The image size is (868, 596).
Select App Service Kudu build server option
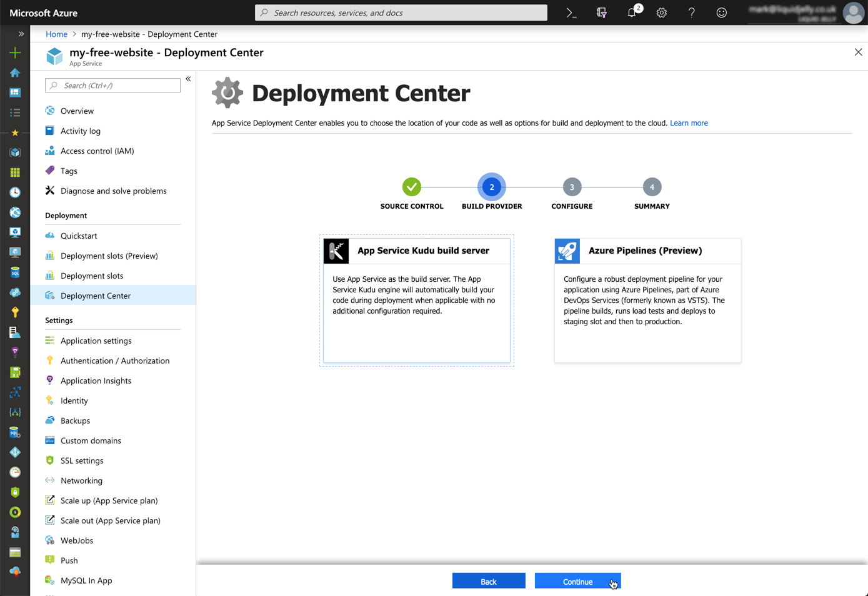pyautogui.click(x=417, y=300)
